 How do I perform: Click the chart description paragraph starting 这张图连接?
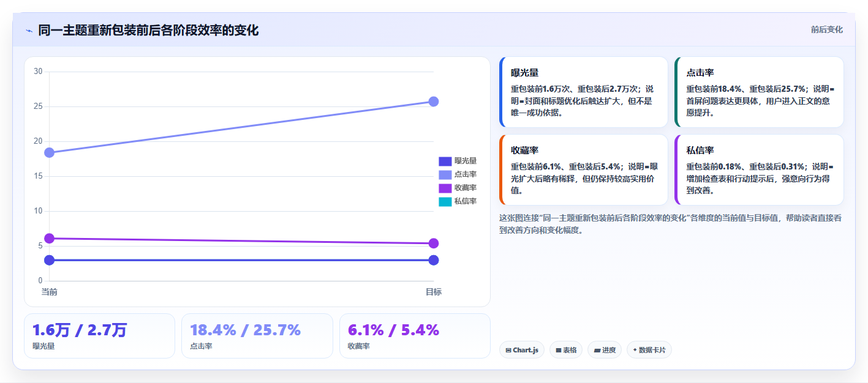coord(671,224)
